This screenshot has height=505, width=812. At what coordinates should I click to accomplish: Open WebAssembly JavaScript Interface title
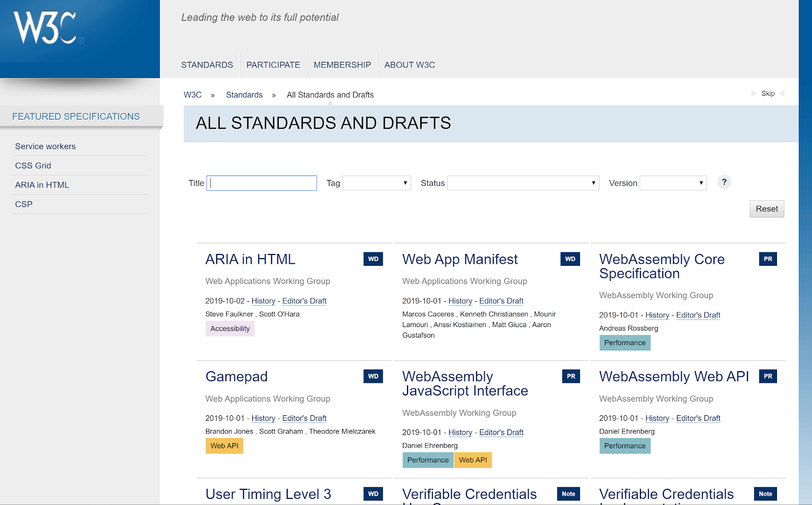coord(465,384)
